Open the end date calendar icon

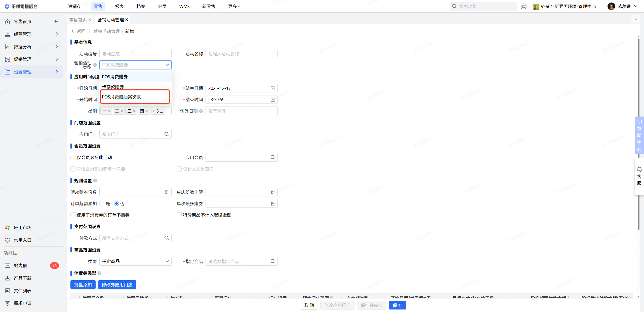(x=273, y=88)
